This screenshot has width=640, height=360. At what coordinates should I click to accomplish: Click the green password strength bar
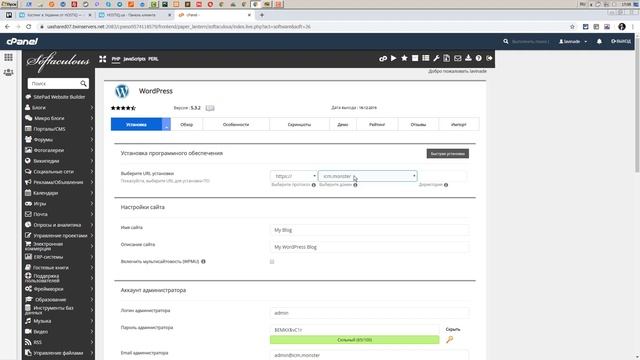pyautogui.click(x=354, y=340)
